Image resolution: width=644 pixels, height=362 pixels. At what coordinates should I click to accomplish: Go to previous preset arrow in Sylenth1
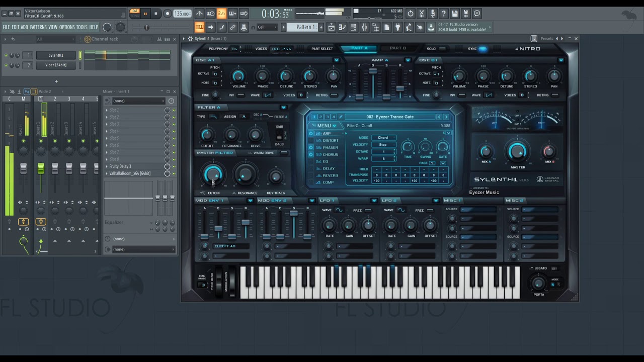tap(439, 117)
